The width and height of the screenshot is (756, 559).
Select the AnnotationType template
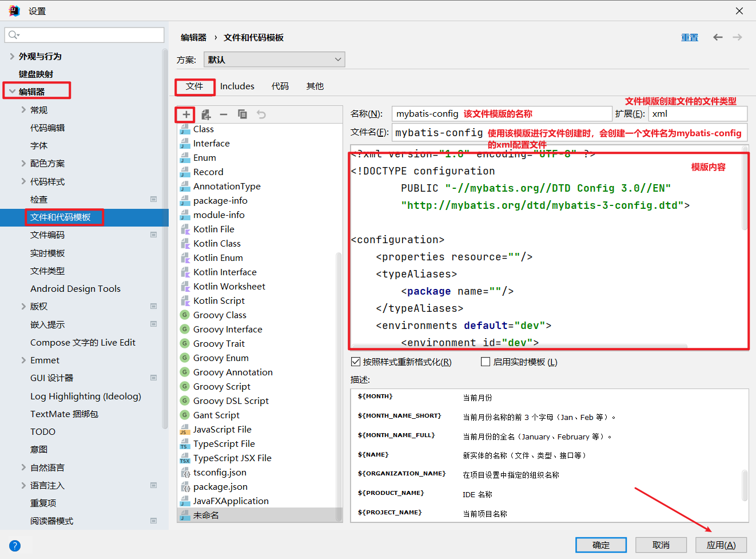[x=227, y=186]
